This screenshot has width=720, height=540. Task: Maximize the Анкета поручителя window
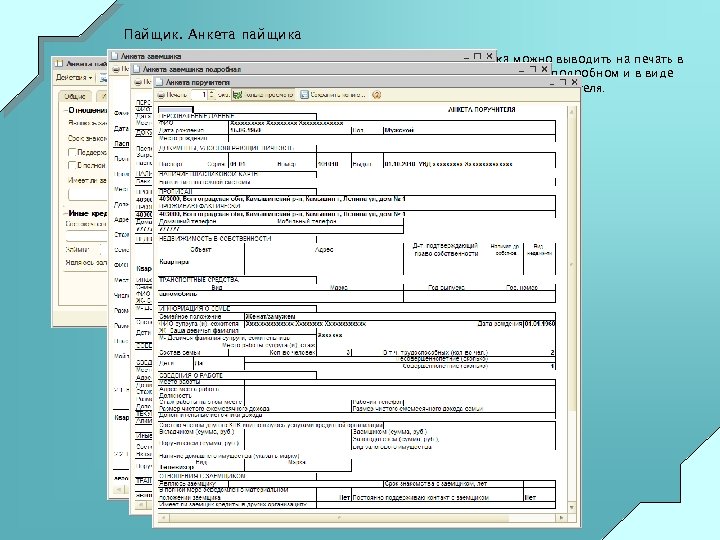(563, 82)
